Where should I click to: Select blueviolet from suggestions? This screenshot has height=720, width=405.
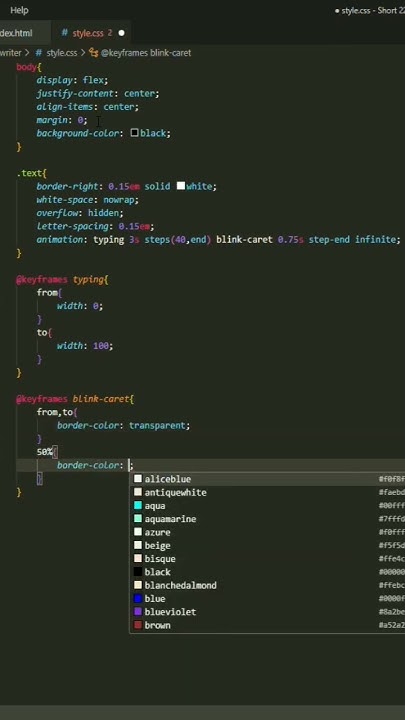(267, 612)
